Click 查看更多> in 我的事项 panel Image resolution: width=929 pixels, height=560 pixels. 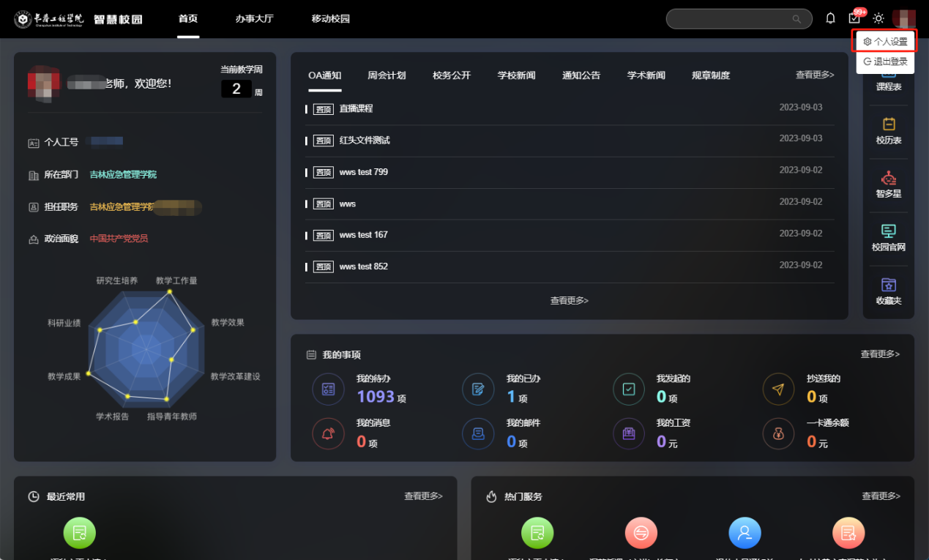point(880,354)
